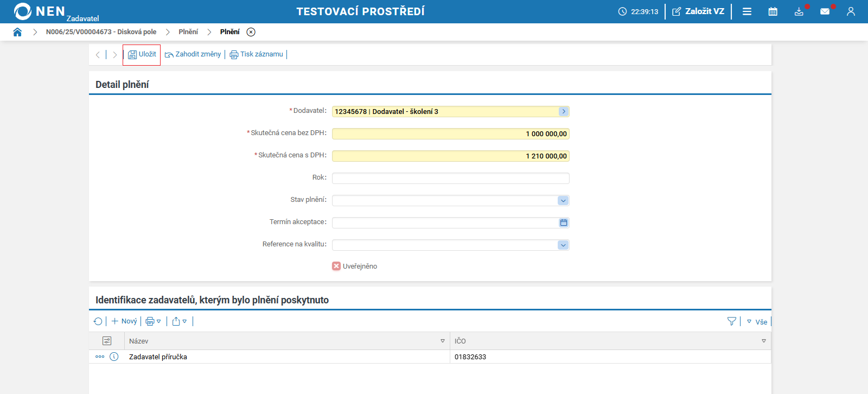Open the home icon in breadcrumb
868x394 pixels.
(x=17, y=32)
